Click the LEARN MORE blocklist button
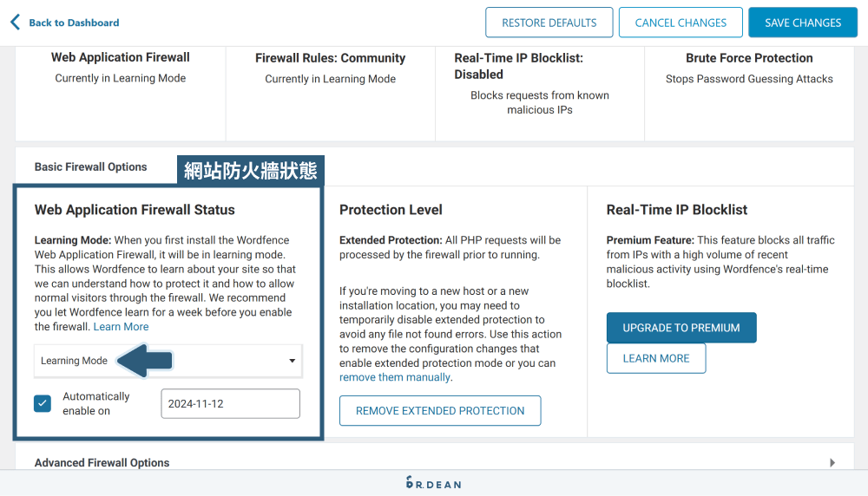The height and width of the screenshot is (496, 868). pos(656,358)
